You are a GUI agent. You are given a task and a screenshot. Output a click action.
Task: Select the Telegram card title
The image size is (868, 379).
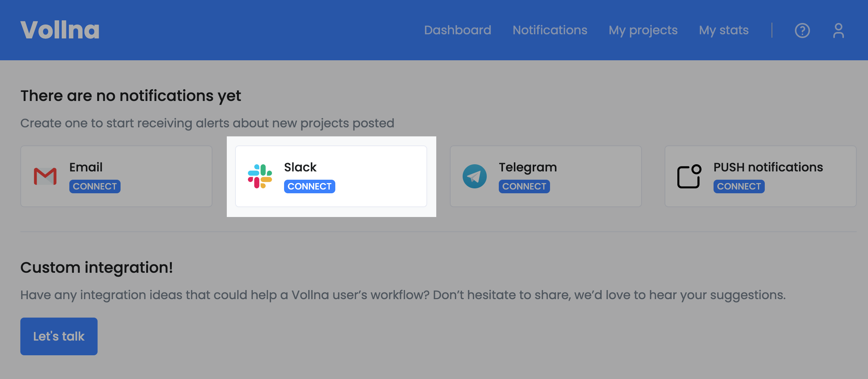click(x=528, y=167)
